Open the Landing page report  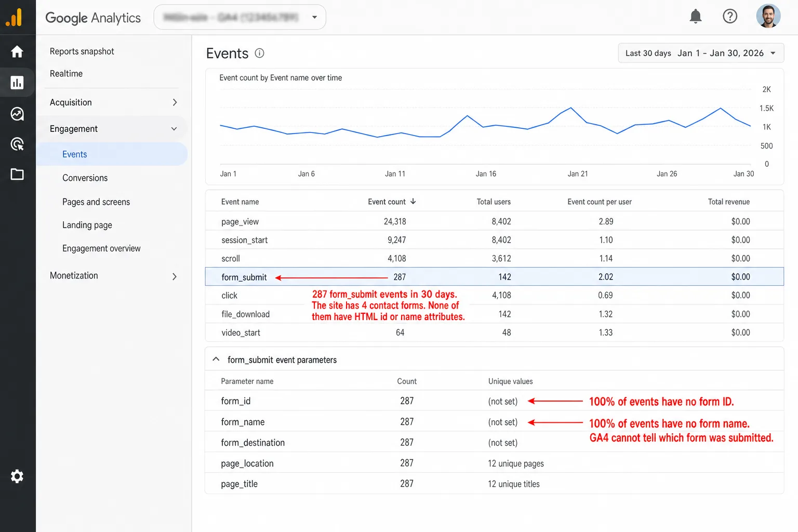pyautogui.click(x=87, y=225)
